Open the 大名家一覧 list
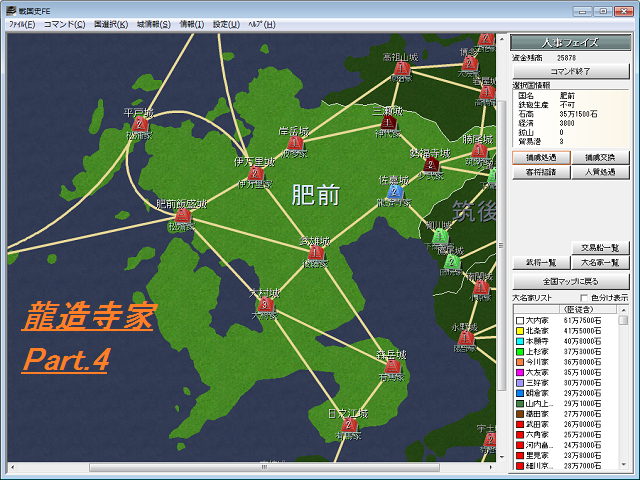This screenshot has width=640, height=480. point(600,262)
